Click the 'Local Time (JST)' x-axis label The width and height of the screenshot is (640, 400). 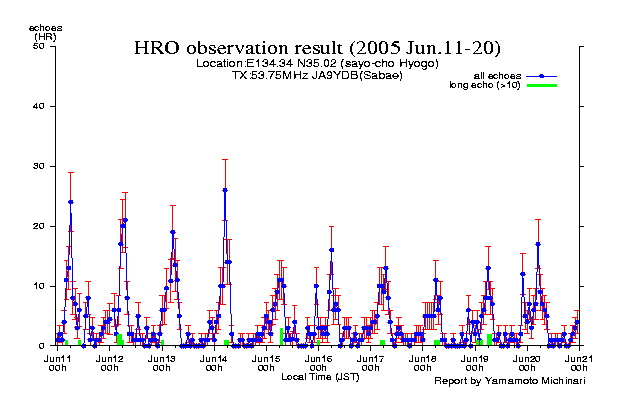coord(320,376)
